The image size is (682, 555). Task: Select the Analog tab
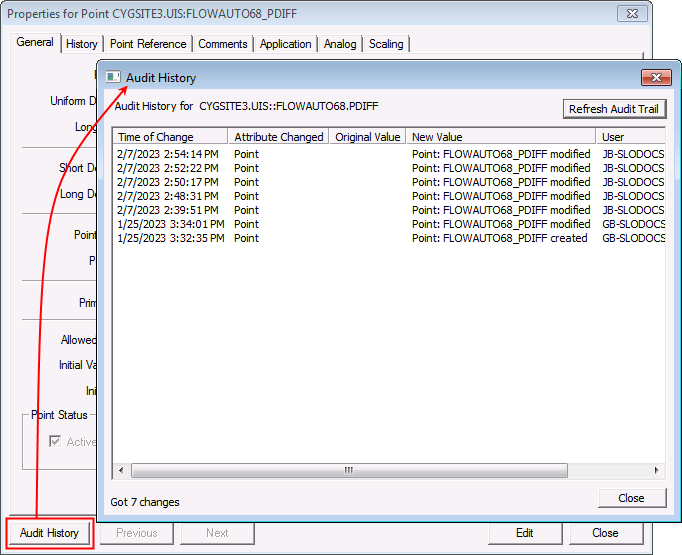340,44
